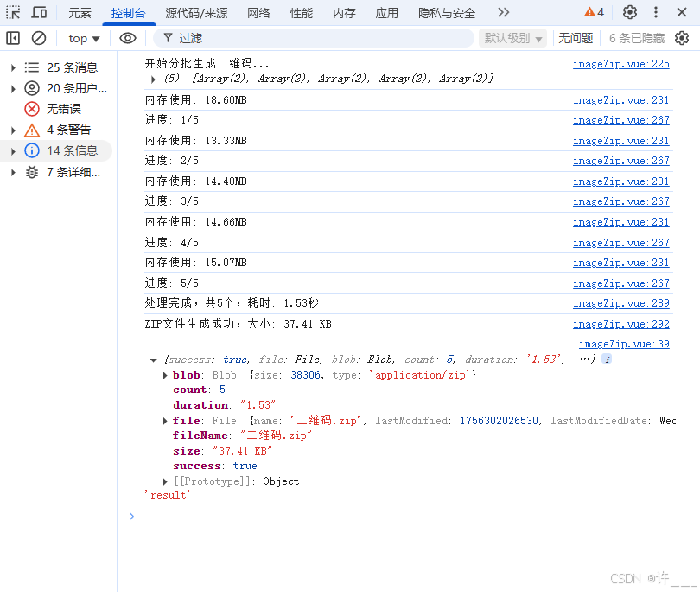This screenshot has width=700, height=592.
Task: Expand the 7 条详细 verbose group
Action: pyautogui.click(x=13, y=172)
